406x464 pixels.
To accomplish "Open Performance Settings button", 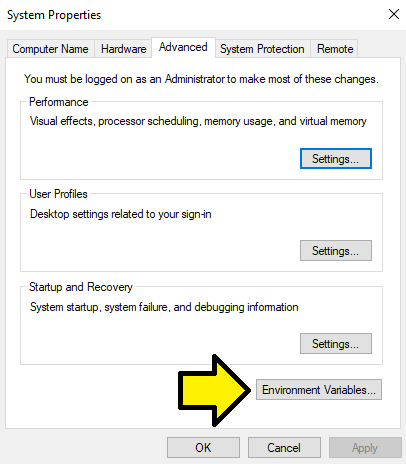I will pos(336,159).
